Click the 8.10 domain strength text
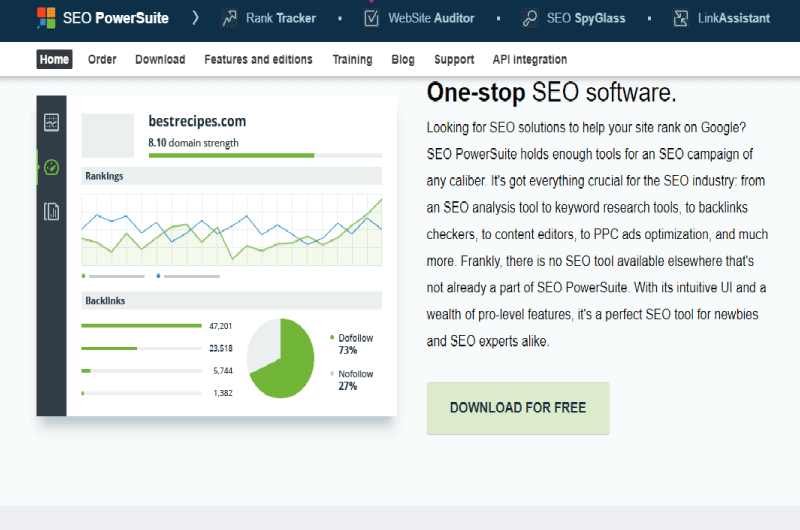This screenshot has height=530, width=800. 193,143
